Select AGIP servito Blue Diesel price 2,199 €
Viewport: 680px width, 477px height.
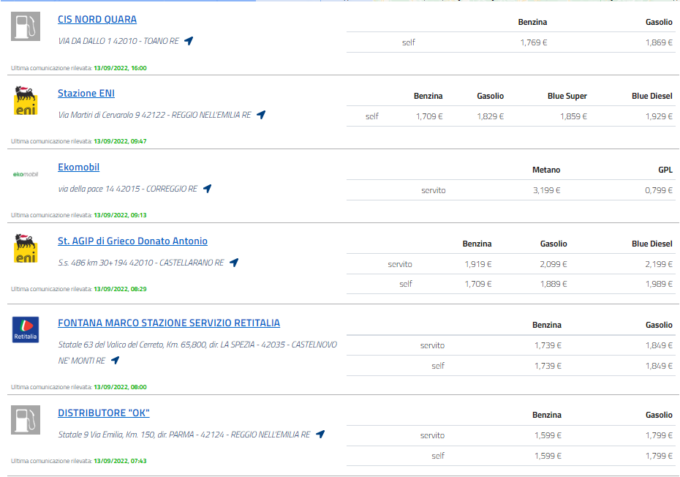pyautogui.click(x=659, y=264)
